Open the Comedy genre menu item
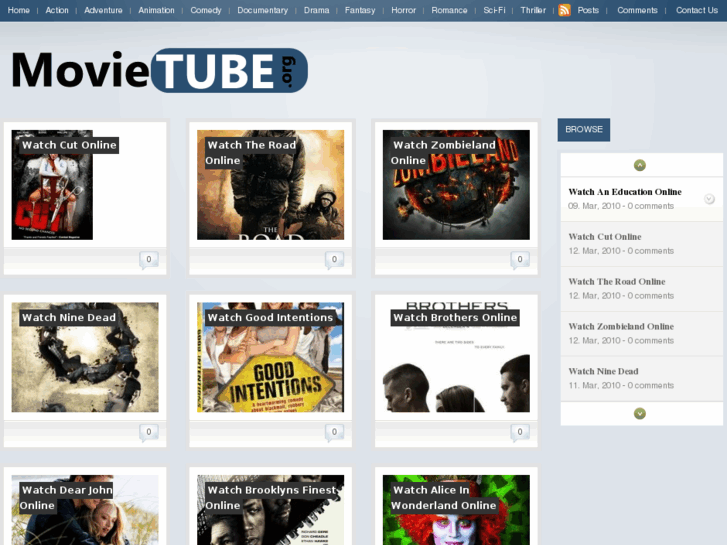The height and width of the screenshot is (545, 727). (206, 10)
